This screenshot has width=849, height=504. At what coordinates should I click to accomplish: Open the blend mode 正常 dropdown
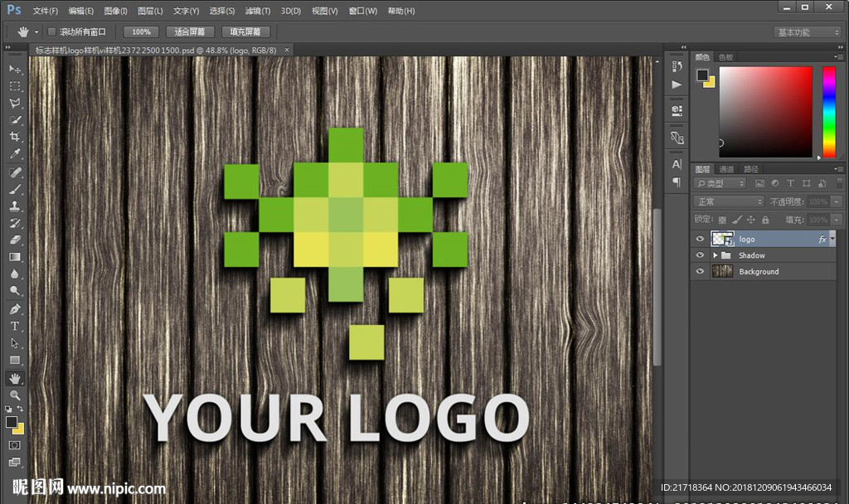[x=728, y=201]
